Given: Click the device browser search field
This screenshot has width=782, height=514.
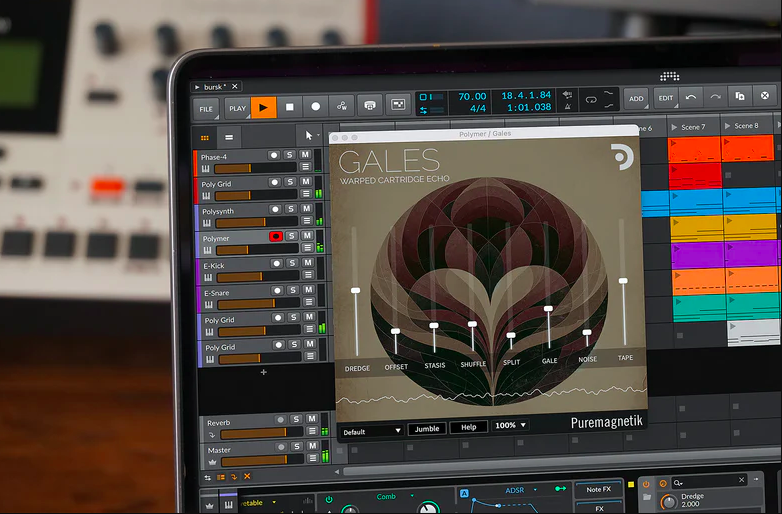Looking at the screenshot, I should 709,481.
